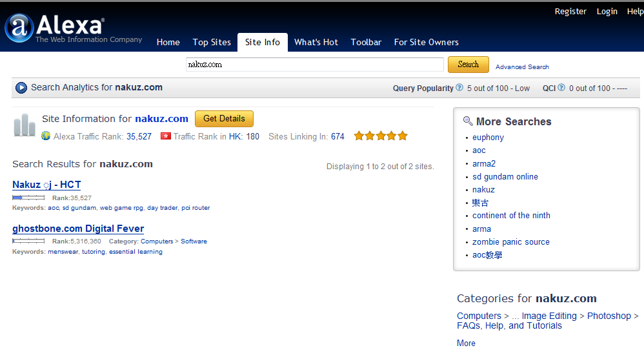644x359 pixels.
Task: Open the For Site Owners tab
Action: pyautogui.click(x=427, y=43)
